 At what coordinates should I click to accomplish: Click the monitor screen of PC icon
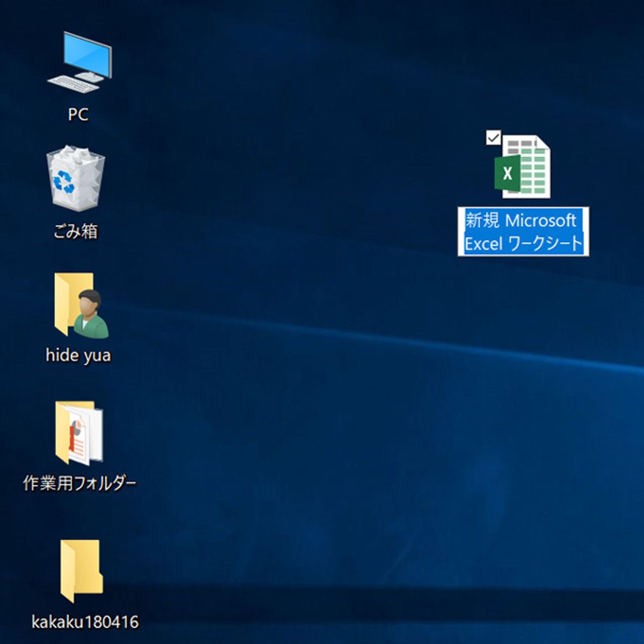pyautogui.click(x=87, y=54)
